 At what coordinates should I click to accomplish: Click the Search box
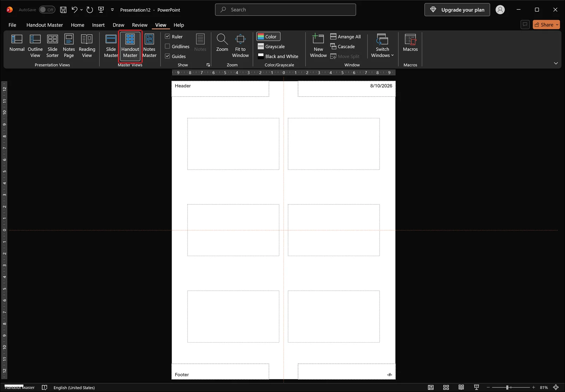point(285,10)
